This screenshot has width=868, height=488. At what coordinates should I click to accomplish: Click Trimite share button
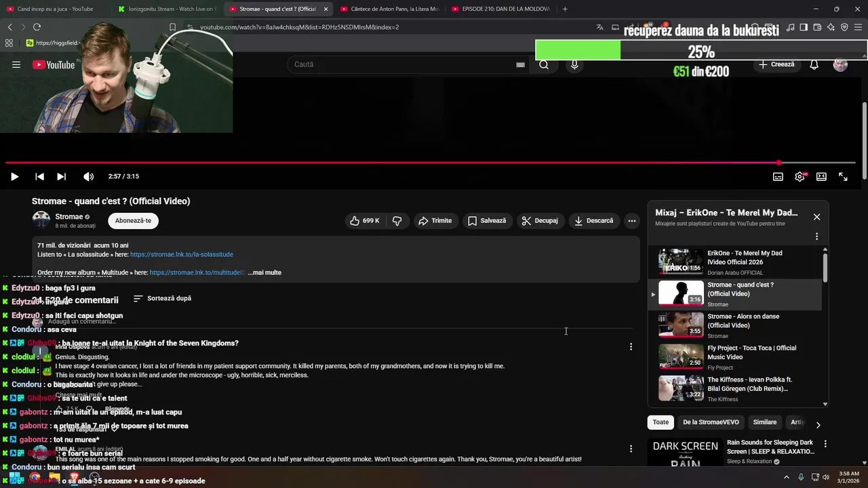435,220
